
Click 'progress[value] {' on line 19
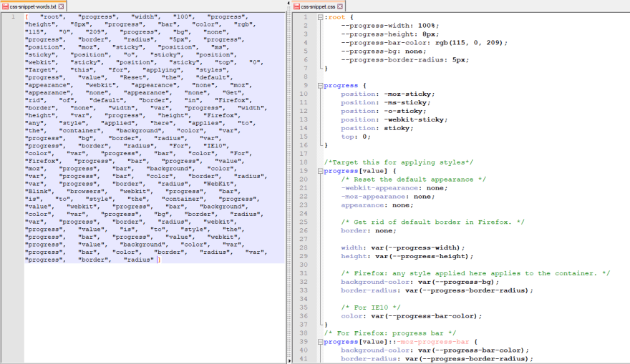360,171
